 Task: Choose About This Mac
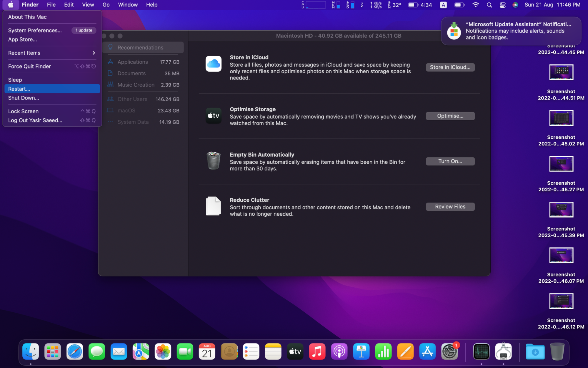(x=52, y=17)
